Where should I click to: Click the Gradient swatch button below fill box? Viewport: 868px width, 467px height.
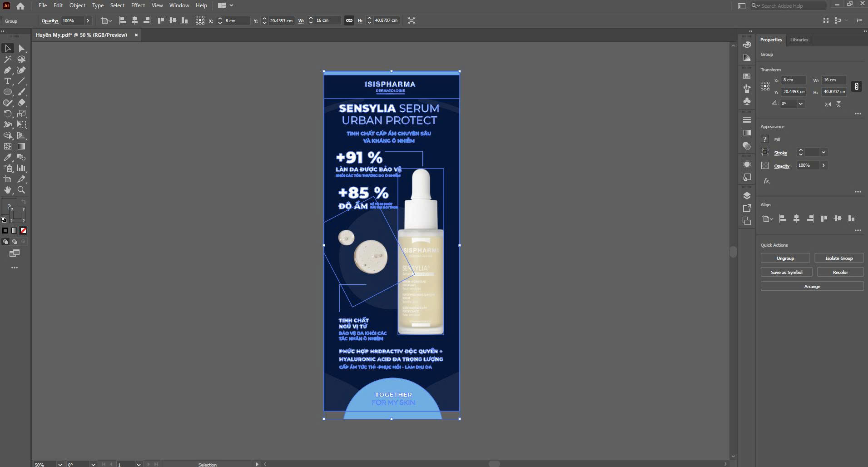[x=14, y=231]
